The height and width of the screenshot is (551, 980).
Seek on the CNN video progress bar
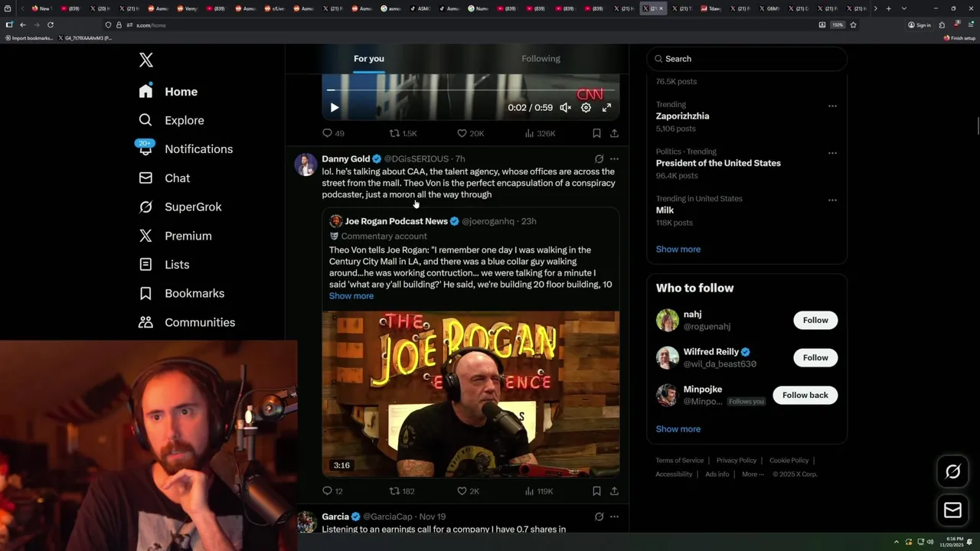click(x=470, y=90)
